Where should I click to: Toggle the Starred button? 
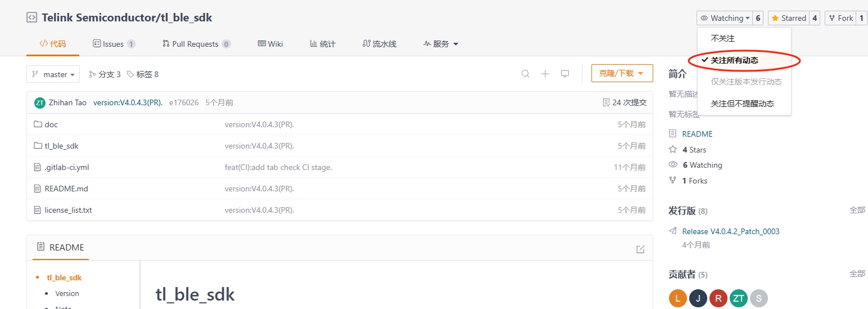[788, 18]
